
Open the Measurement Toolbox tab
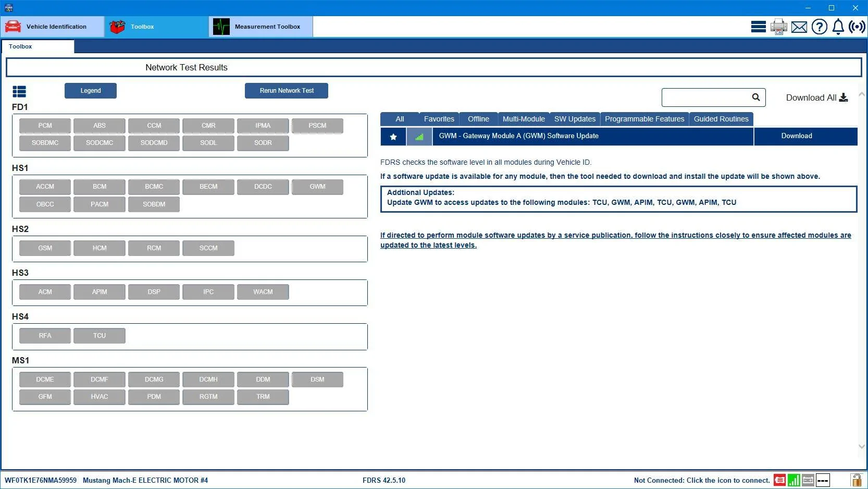tap(261, 27)
